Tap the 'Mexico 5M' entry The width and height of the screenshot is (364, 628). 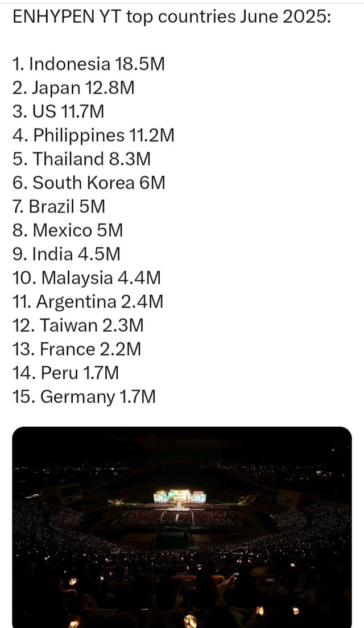(x=67, y=230)
